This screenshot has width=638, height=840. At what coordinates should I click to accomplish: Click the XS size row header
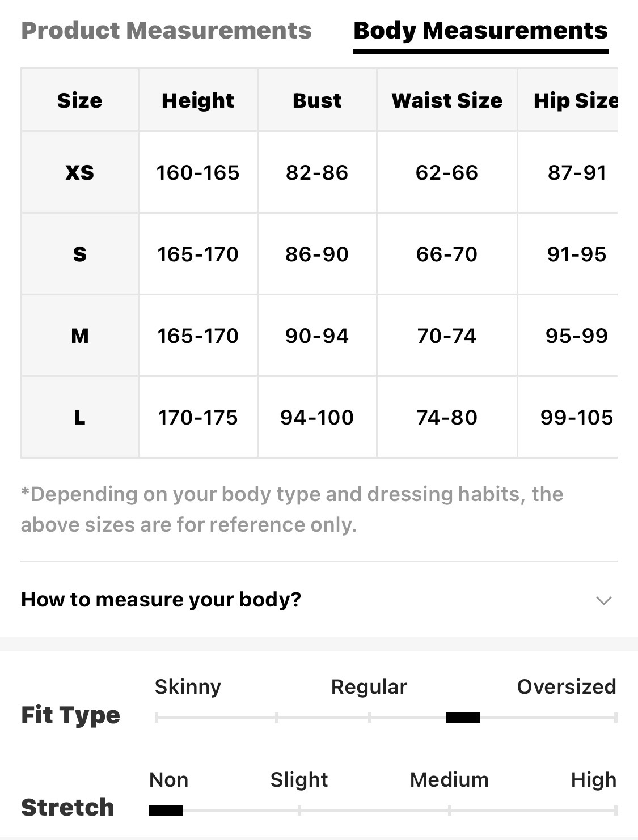click(80, 172)
